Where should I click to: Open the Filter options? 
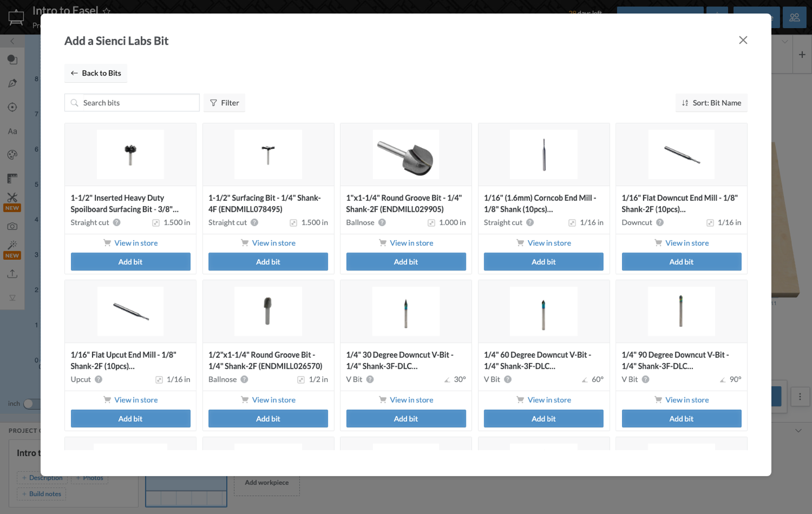(x=224, y=103)
